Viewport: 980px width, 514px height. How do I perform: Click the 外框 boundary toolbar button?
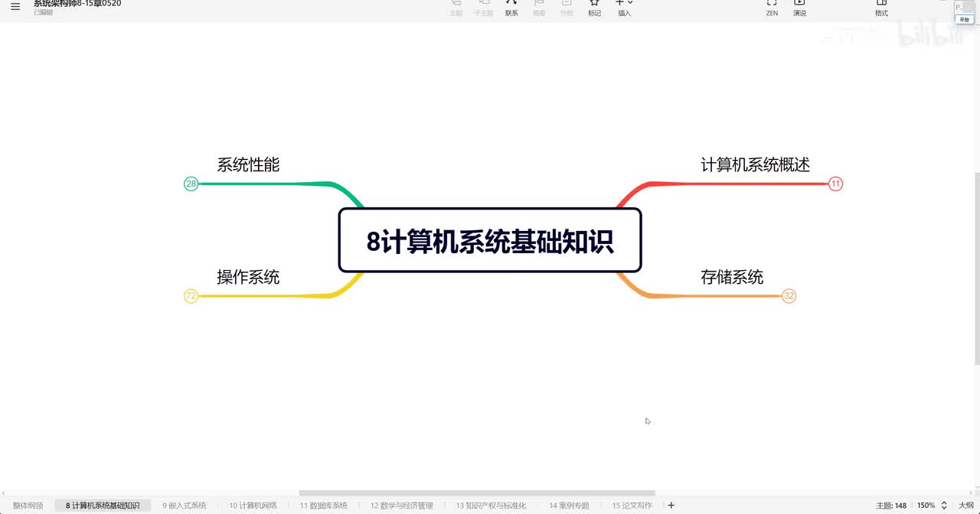(x=567, y=8)
